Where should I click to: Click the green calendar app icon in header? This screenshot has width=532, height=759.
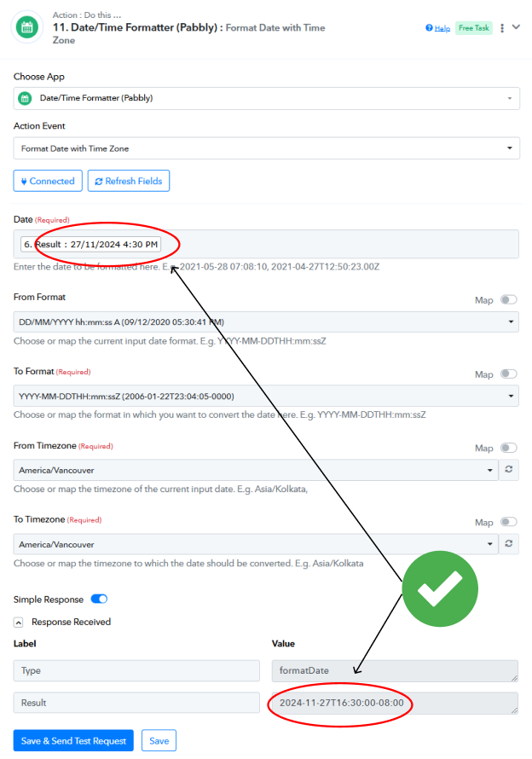tap(27, 27)
